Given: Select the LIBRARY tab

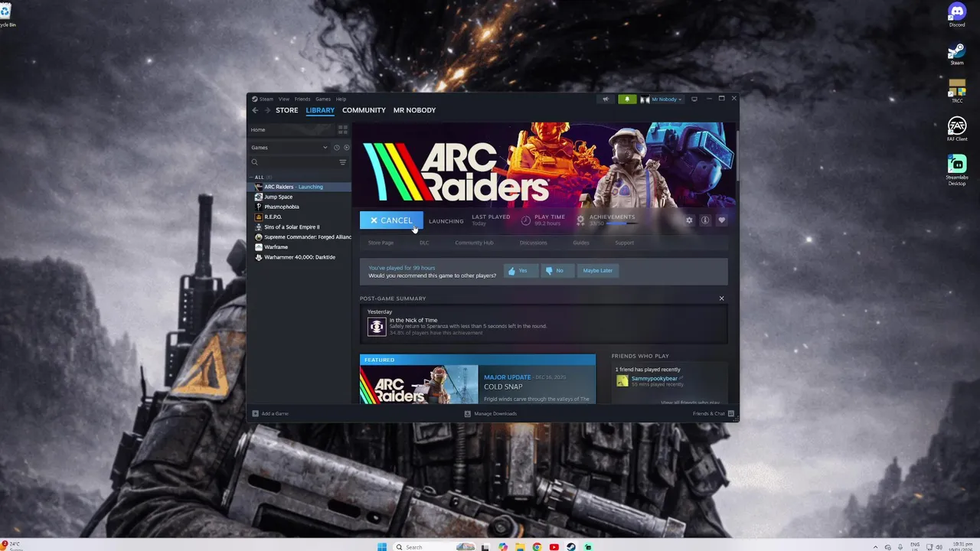Looking at the screenshot, I should point(320,110).
